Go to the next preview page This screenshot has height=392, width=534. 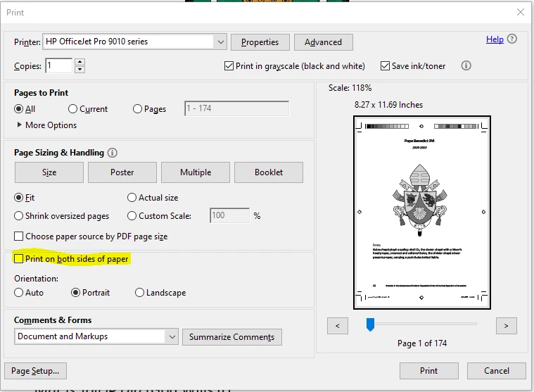point(506,326)
